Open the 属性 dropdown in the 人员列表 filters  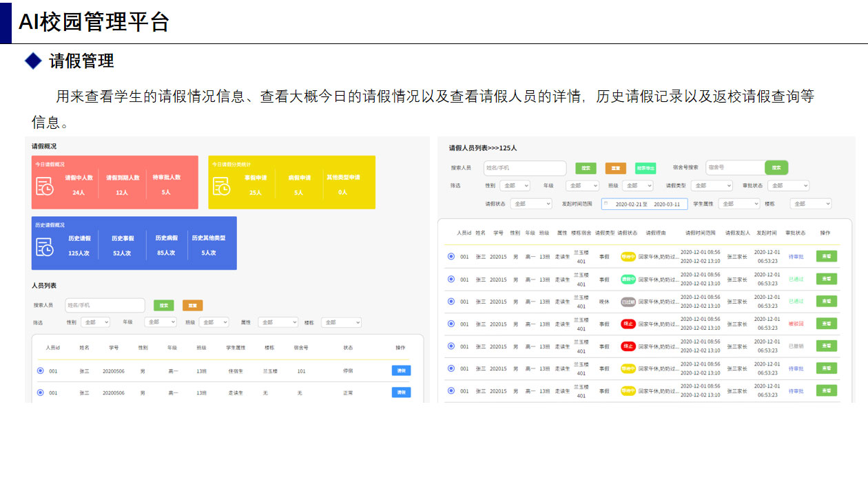(278, 322)
